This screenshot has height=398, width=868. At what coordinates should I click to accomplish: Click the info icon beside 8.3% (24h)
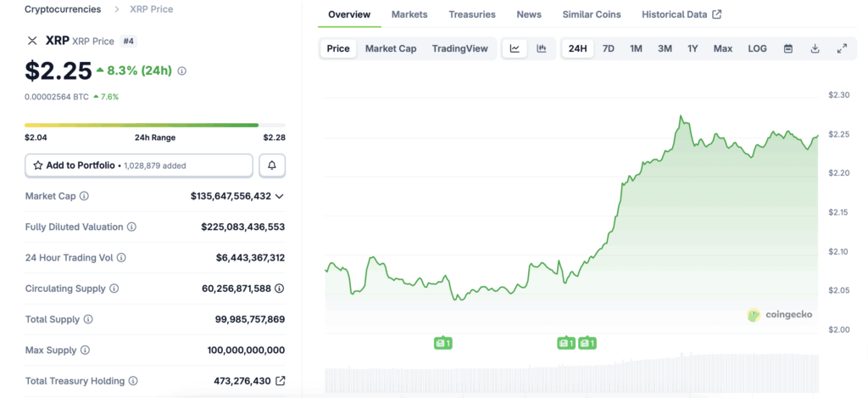pos(182,71)
